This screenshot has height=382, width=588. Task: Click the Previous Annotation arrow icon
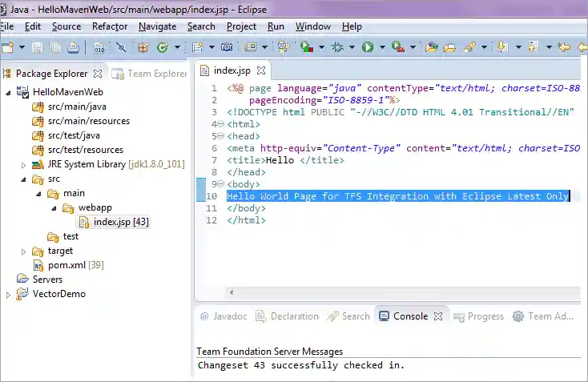point(533,47)
